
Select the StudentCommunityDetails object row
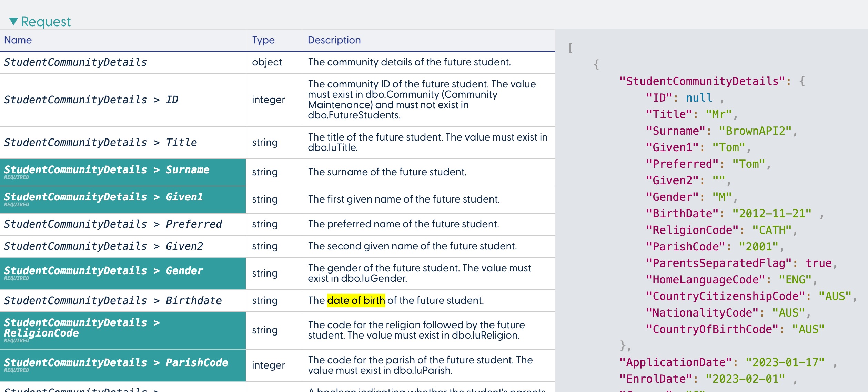75,62
